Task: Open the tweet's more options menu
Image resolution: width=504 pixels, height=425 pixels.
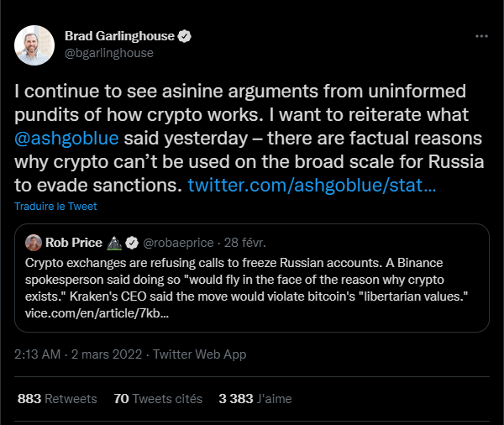Action: coord(481,37)
